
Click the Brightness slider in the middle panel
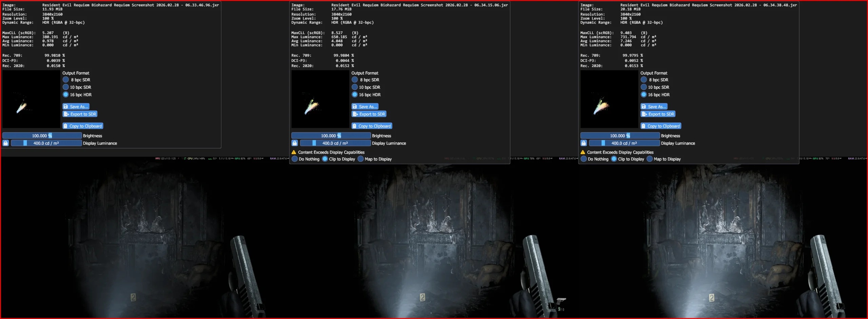tap(331, 136)
